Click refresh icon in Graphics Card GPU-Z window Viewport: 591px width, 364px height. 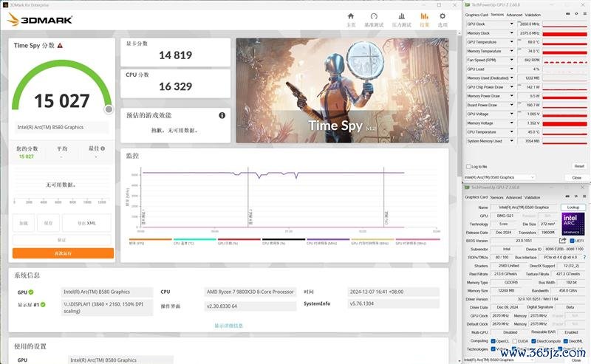point(576,196)
